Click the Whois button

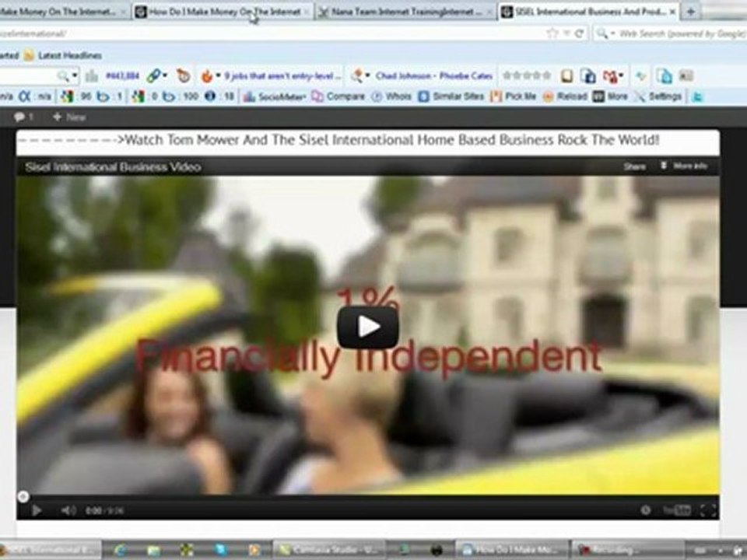pyautogui.click(x=391, y=96)
